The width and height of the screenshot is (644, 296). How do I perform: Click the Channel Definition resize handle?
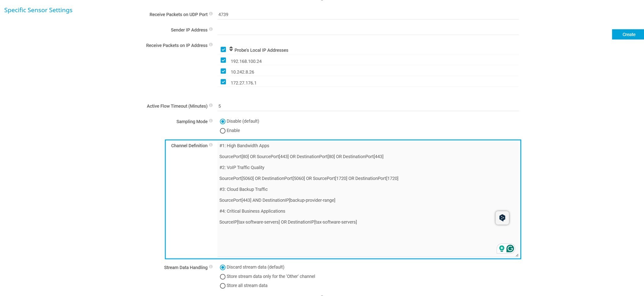[517, 255]
